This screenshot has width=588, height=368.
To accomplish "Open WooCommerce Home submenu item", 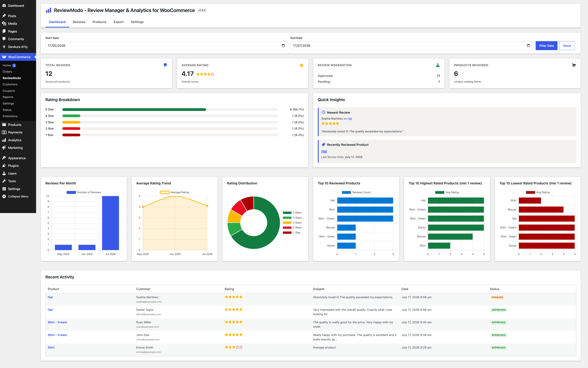I will (x=7, y=65).
